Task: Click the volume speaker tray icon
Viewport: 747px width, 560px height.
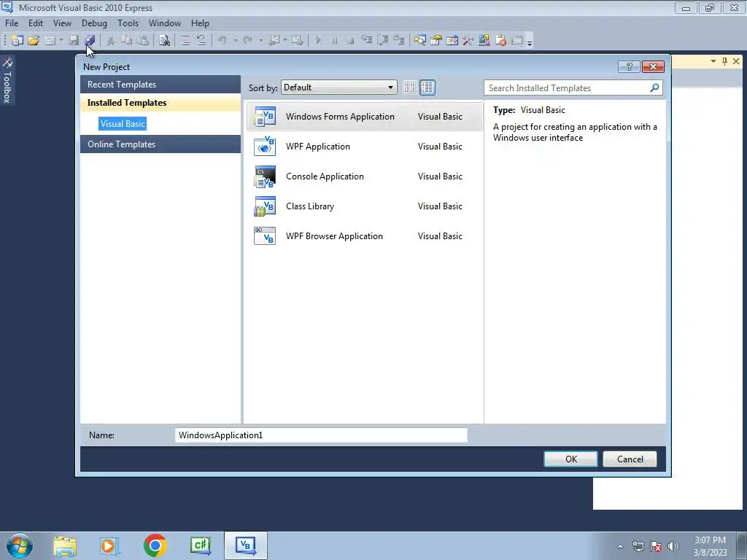Action: pyautogui.click(x=673, y=546)
